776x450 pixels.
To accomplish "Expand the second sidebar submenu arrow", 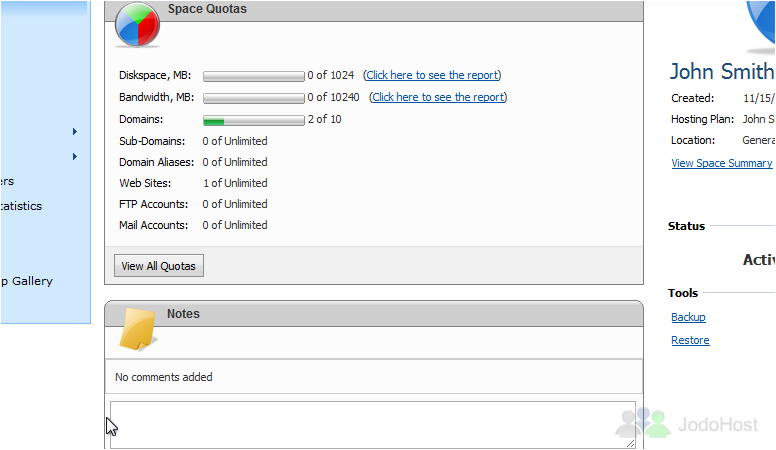I will (x=75, y=156).
